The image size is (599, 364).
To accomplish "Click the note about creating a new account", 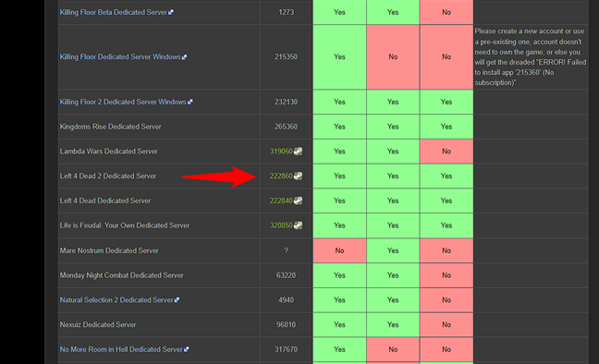I will [531, 57].
